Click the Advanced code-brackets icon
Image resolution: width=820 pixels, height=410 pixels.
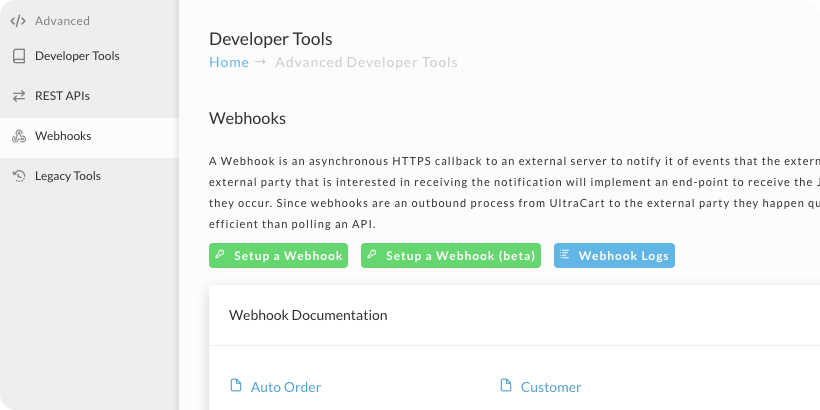18,21
